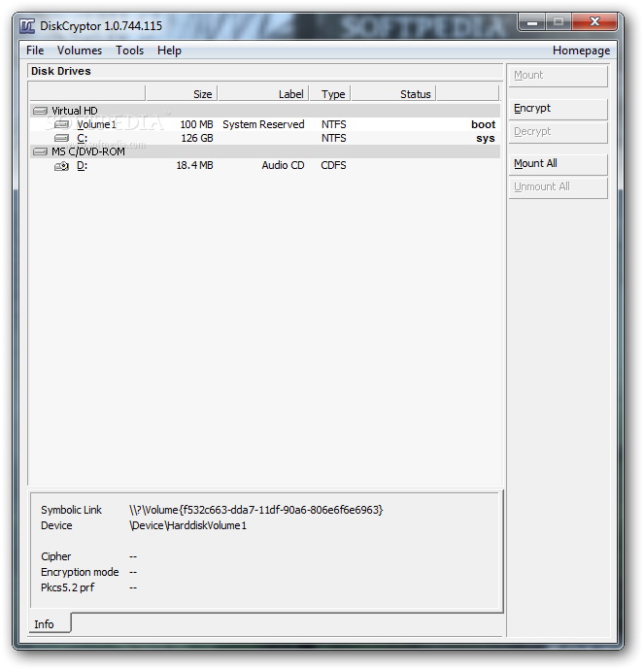644x670 pixels.
Task: Click the MS C/DVD-ROM device icon
Action: 40,151
